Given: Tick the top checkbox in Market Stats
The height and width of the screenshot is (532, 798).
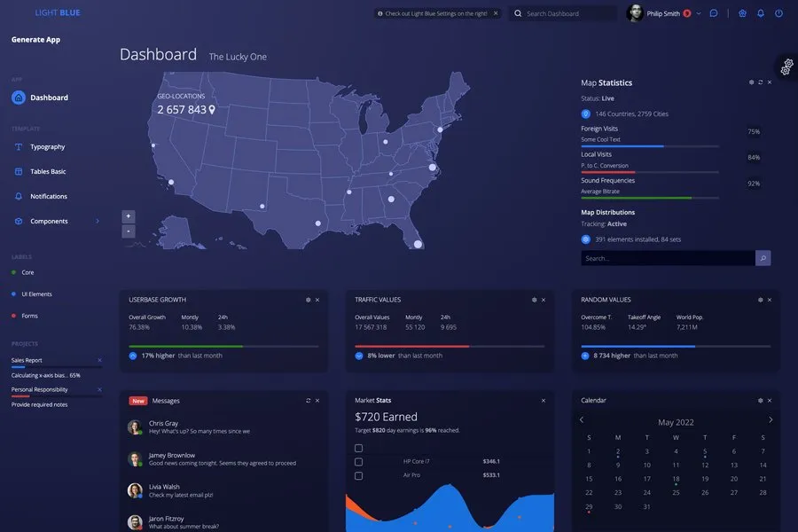Looking at the screenshot, I should coord(358,448).
